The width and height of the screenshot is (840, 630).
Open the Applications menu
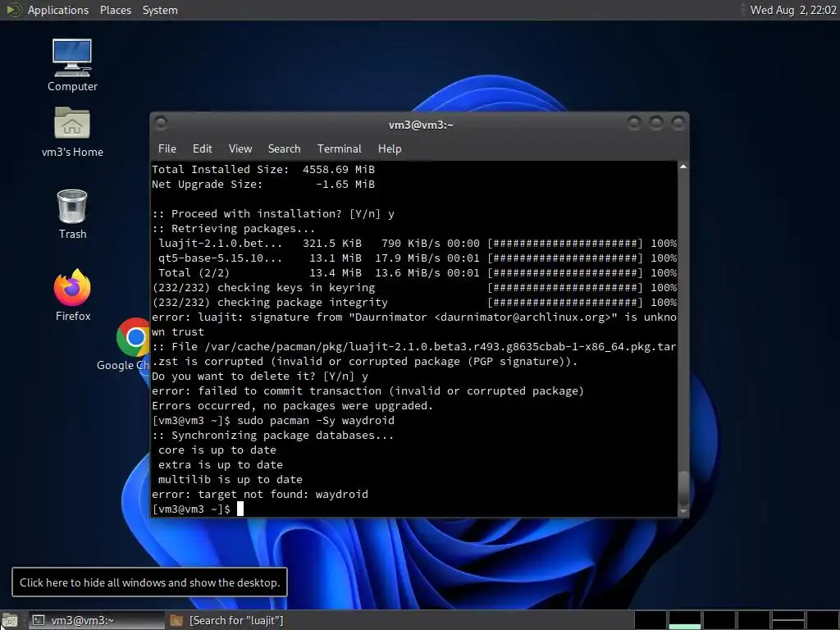[58, 10]
